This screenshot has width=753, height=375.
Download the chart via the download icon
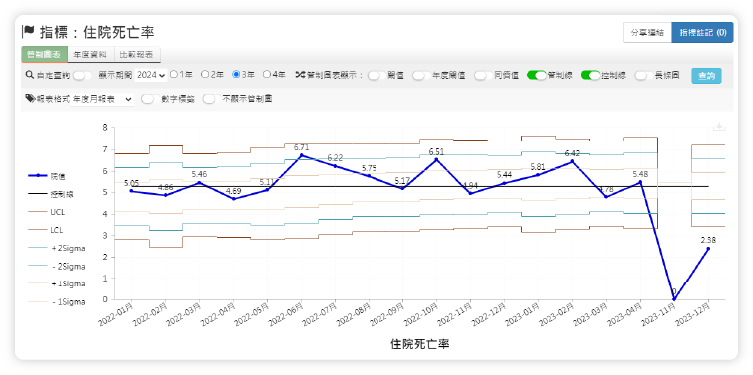[x=719, y=127]
